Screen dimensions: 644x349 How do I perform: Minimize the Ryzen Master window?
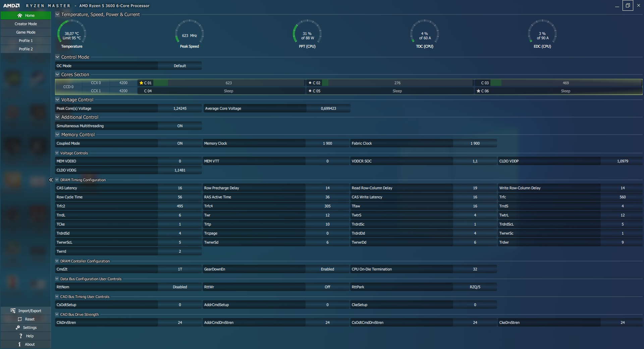pos(617,6)
